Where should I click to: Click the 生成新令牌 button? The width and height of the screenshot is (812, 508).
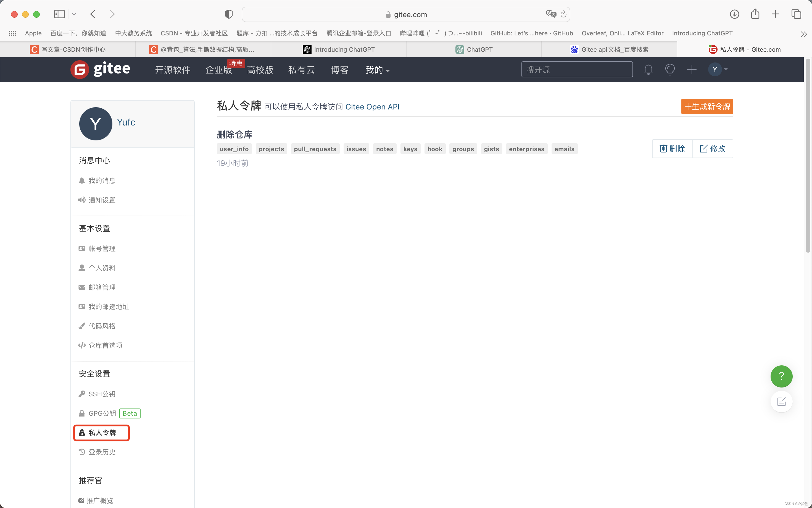pyautogui.click(x=707, y=106)
